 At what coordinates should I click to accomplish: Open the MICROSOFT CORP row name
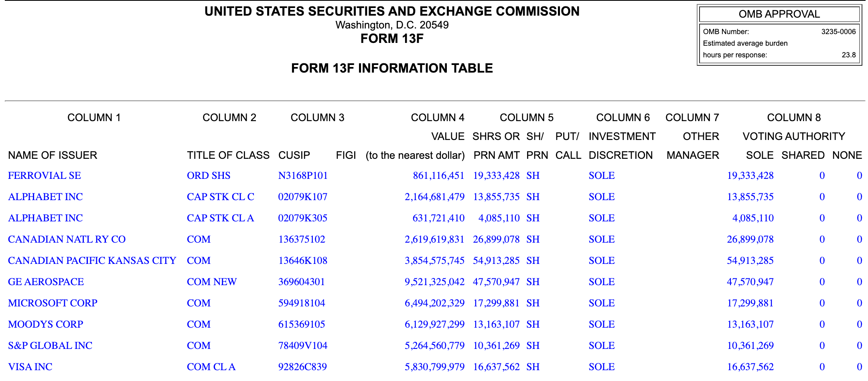(53, 303)
